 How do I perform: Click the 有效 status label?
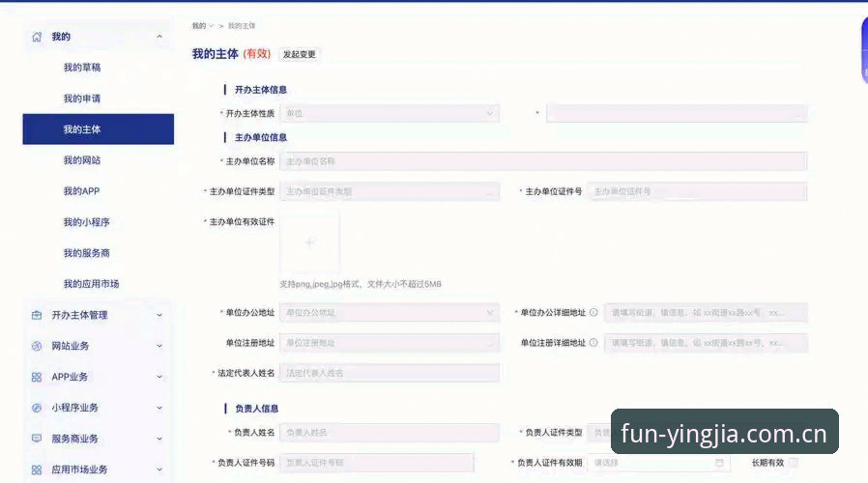click(x=257, y=54)
